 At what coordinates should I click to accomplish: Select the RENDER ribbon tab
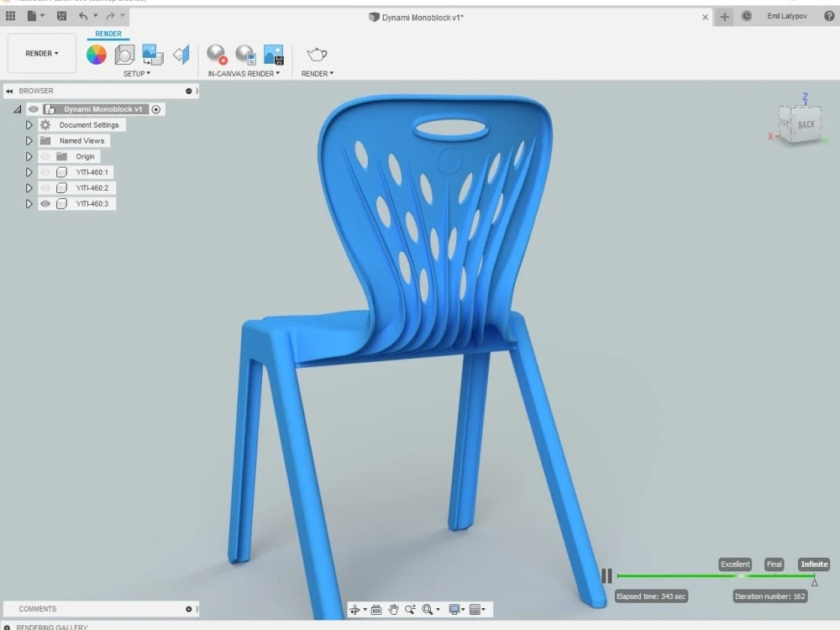pyautogui.click(x=108, y=34)
